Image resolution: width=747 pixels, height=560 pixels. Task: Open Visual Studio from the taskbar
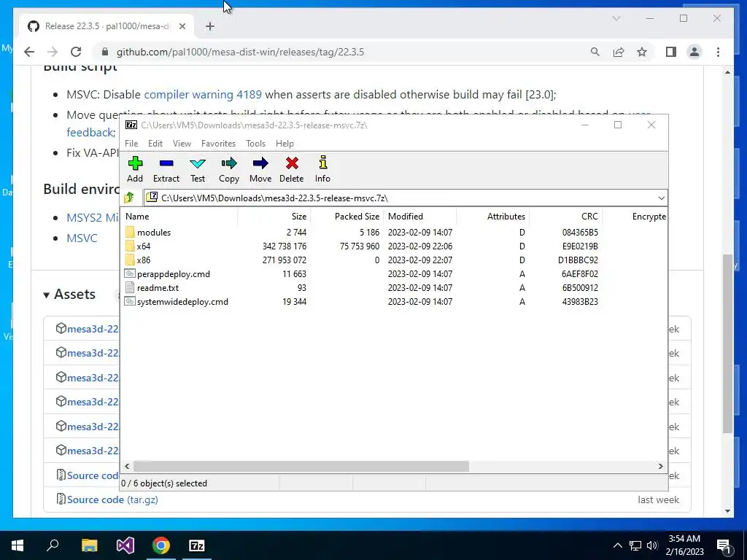125,545
